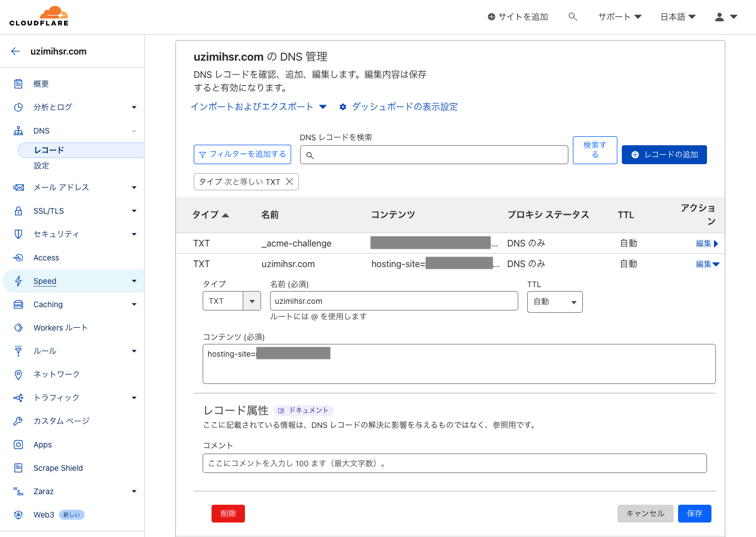Click the _acme-challenge name cell
Screen dimensions: 756x537
(296, 244)
